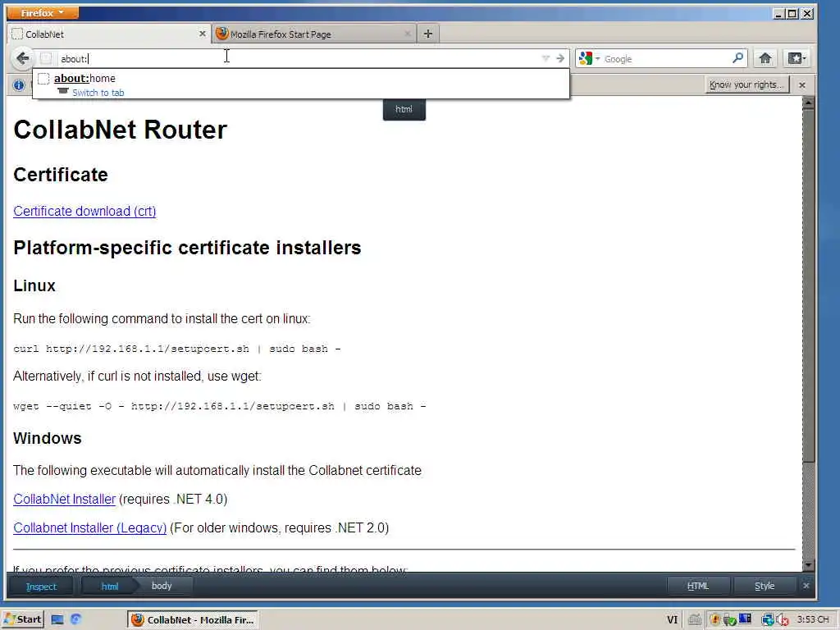
Task: Click the network tray icon
Action: [768, 620]
